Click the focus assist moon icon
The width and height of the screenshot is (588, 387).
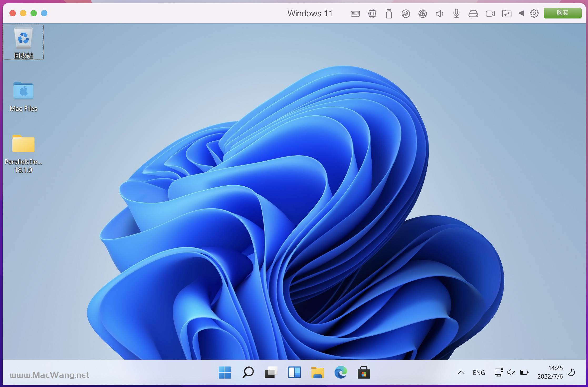tap(571, 372)
